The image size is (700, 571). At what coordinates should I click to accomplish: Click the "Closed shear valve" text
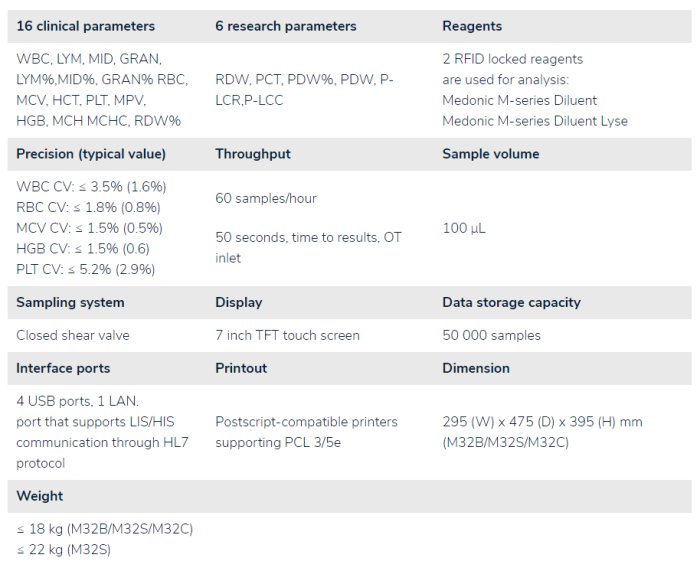point(73,335)
